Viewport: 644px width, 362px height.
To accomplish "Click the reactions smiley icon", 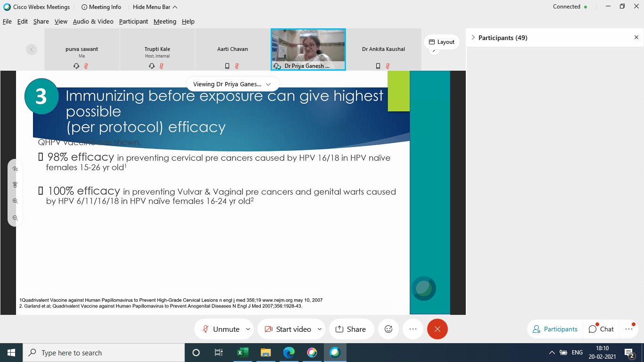I will [388, 329].
